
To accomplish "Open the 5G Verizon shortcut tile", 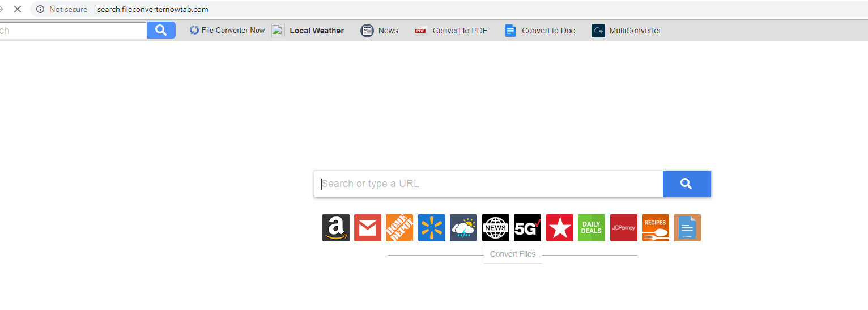I will (x=527, y=228).
